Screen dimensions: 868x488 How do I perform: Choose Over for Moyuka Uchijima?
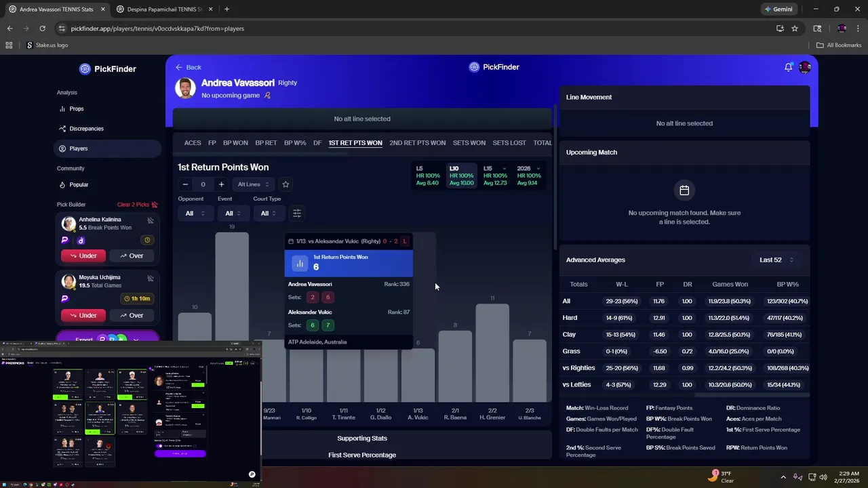(131, 315)
